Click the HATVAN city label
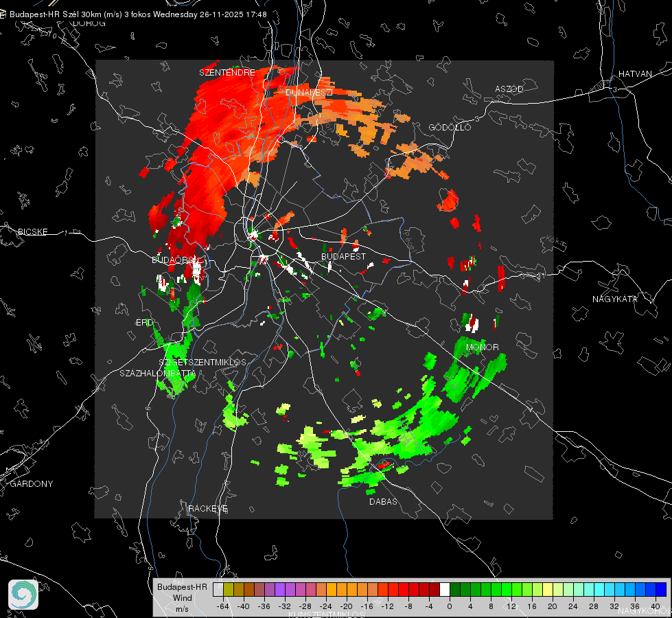Screen dimensions: 672x618 click(x=635, y=73)
